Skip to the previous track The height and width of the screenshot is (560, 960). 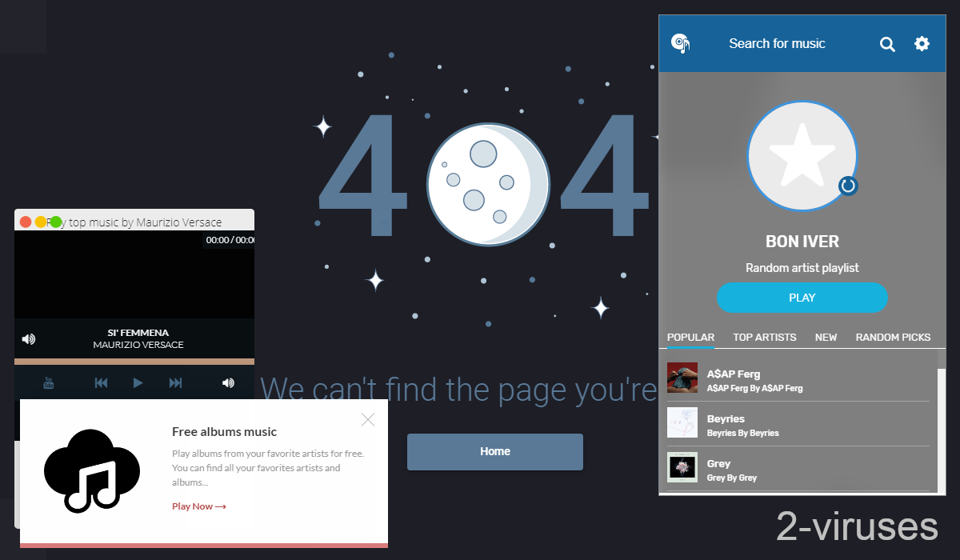[x=101, y=383]
